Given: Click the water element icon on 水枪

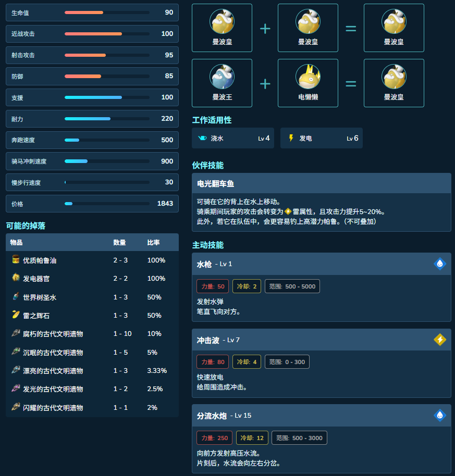Looking at the screenshot, I should [x=440, y=264].
